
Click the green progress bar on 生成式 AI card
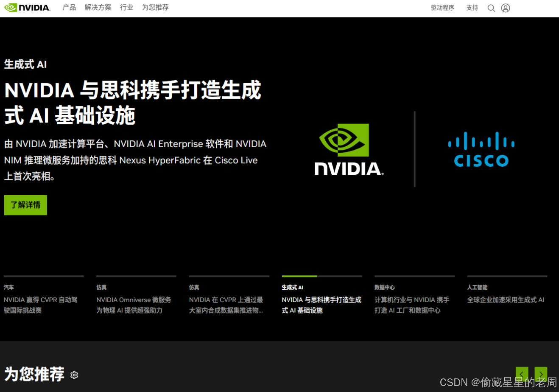pos(299,276)
